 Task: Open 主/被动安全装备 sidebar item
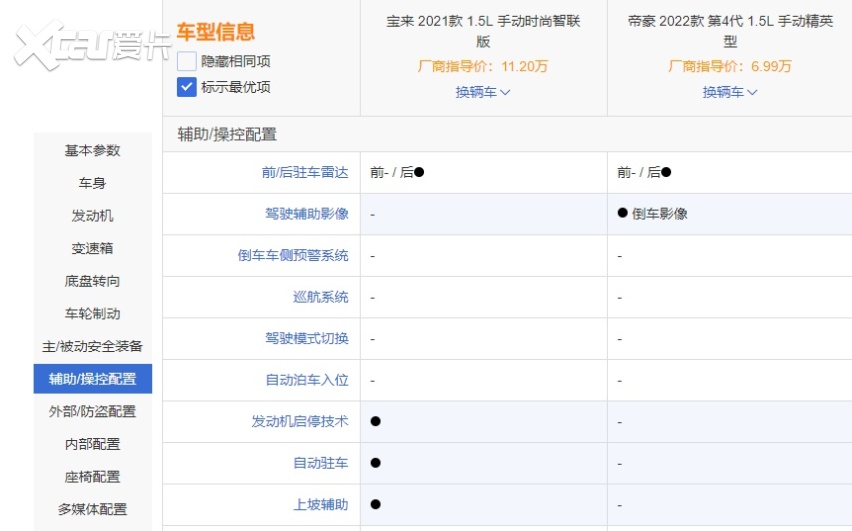92,346
